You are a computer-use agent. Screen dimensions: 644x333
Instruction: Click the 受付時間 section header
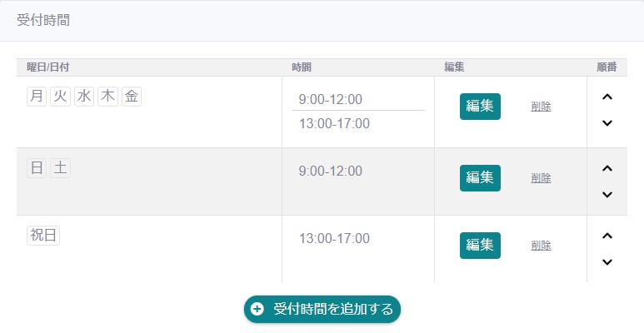(x=43, y=20)
